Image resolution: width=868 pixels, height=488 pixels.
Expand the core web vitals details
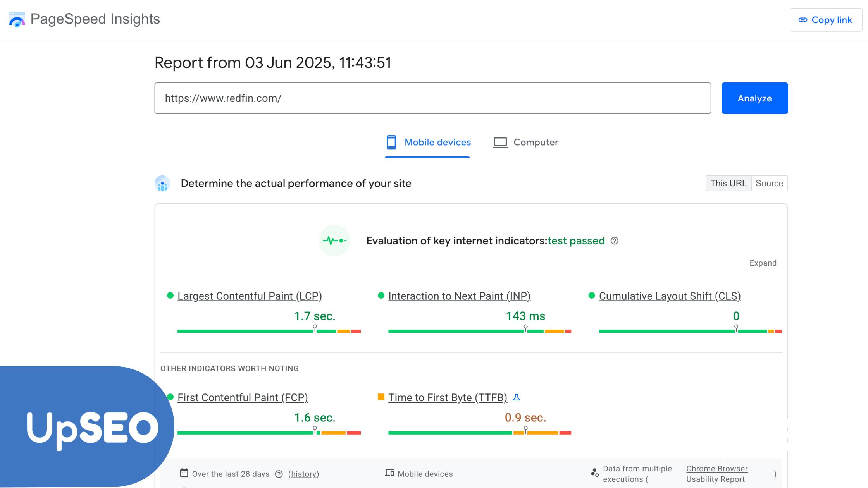pos(763,263)
